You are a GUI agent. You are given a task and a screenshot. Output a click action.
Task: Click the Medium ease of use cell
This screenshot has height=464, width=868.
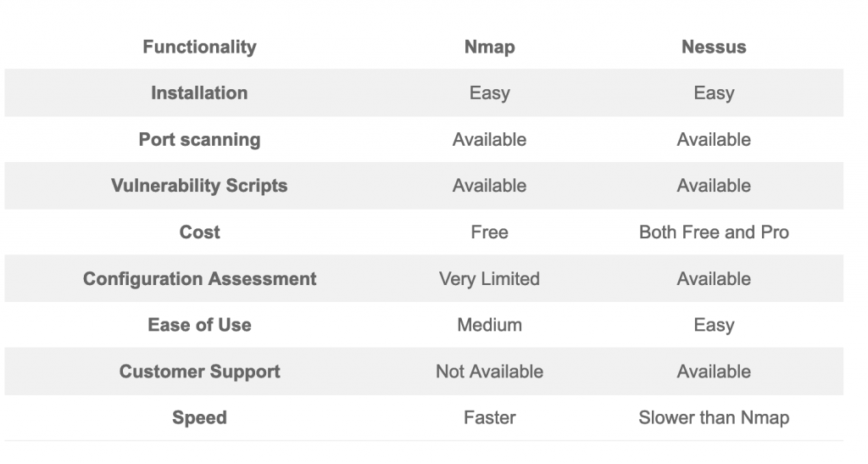(x=489, y=325)
